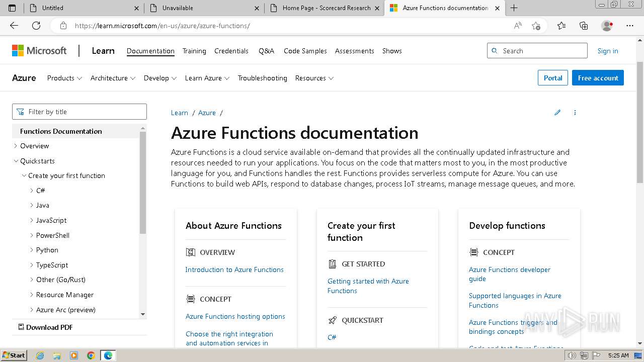This screenshot has height=362, width=644.
Task: Click the Edge icon in the taskbar
Action: [x=108, y=355]
